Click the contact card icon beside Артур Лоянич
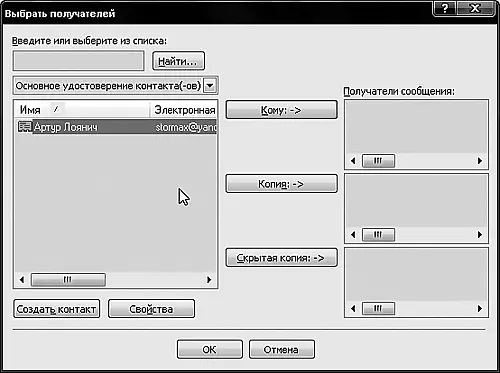 pyautogui.click(x=24, y=127)
